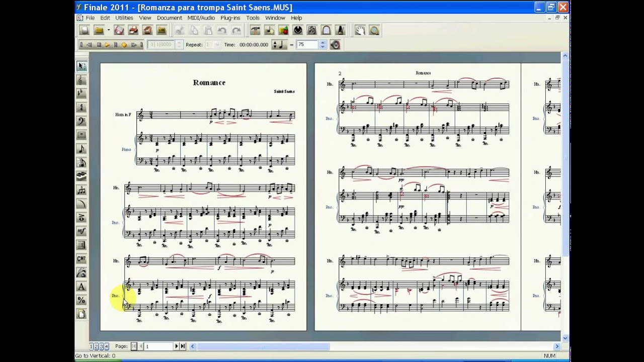Click the Print icon
This screenshot has height=362, width=644.
click(133, 30)
